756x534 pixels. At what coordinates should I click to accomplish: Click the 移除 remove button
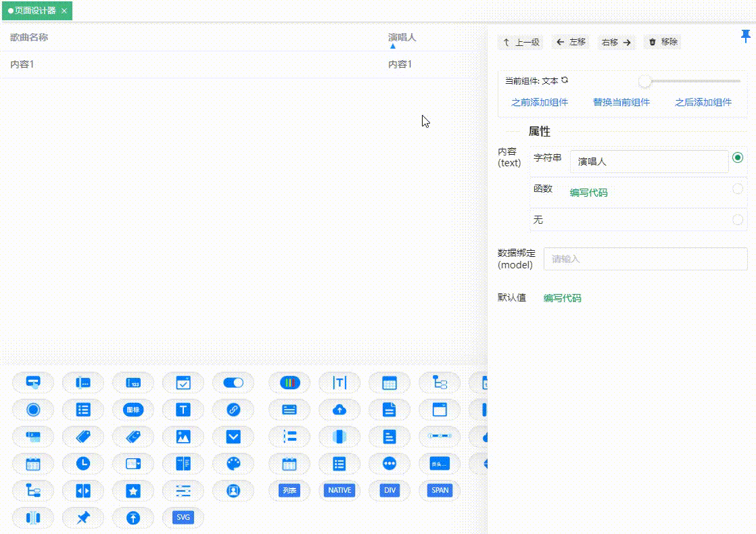tap(663, 42)
